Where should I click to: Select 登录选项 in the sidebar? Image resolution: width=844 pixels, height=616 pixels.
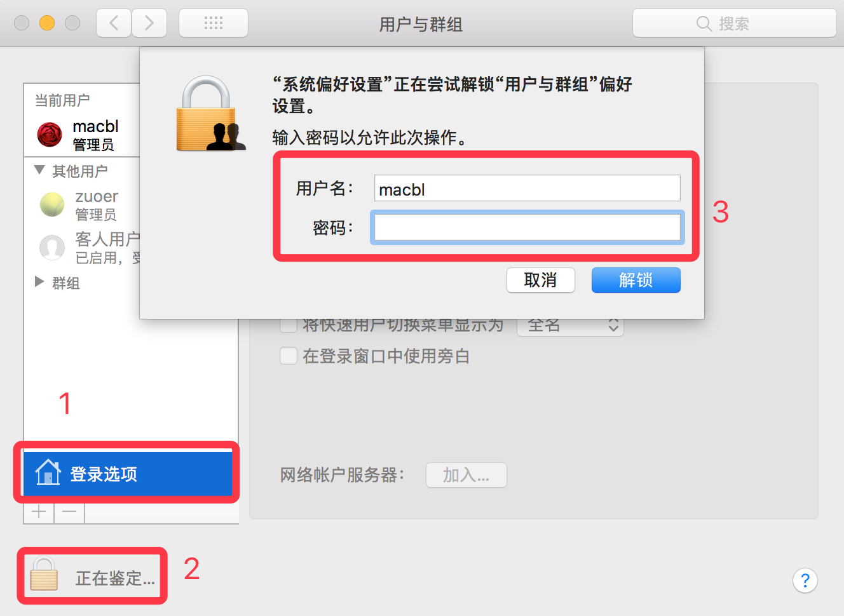(x=128, y=474)
